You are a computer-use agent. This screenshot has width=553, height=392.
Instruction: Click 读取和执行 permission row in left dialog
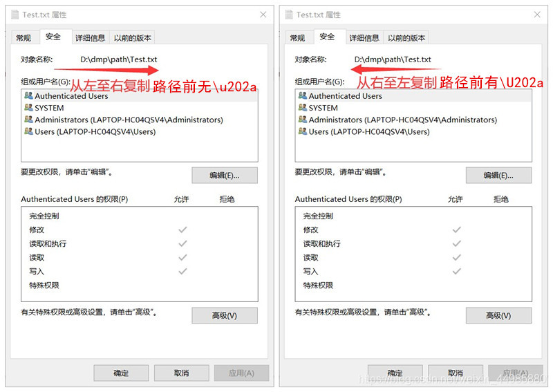(140, 243)
